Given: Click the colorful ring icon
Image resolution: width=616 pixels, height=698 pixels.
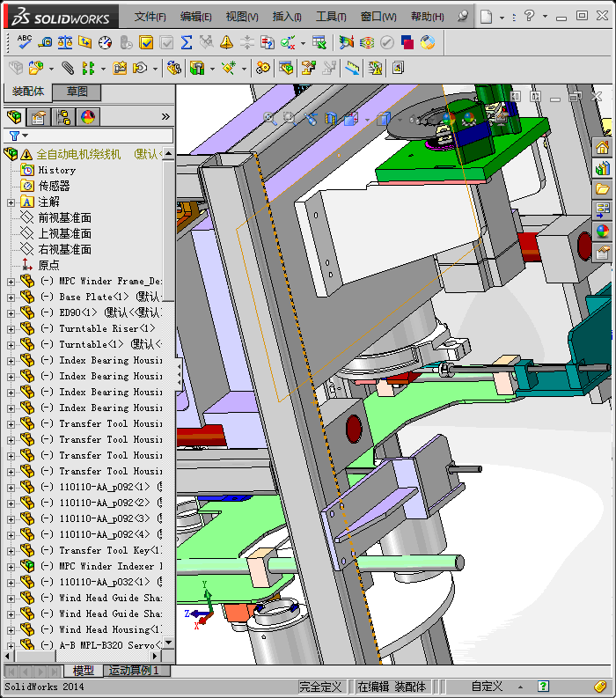Looking at the screenshot, I should [428, 42].
